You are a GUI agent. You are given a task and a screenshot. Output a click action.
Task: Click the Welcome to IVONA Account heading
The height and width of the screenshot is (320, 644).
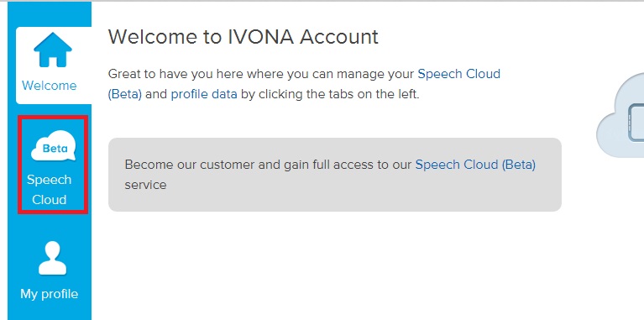click(243, 37)
